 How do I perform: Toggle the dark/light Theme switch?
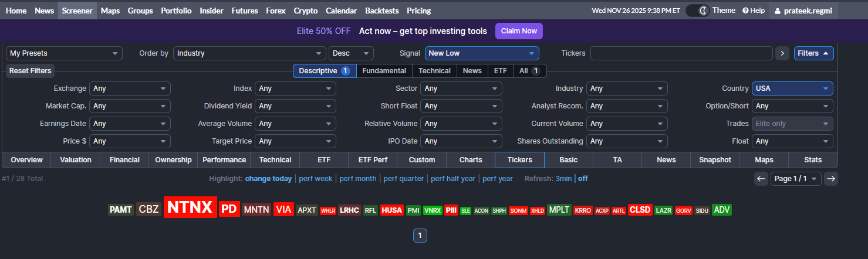coord(698,11)
